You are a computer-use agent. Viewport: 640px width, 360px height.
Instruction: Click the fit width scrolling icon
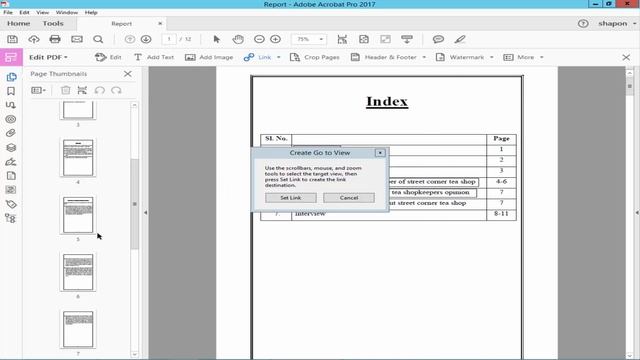click(342, 39)
